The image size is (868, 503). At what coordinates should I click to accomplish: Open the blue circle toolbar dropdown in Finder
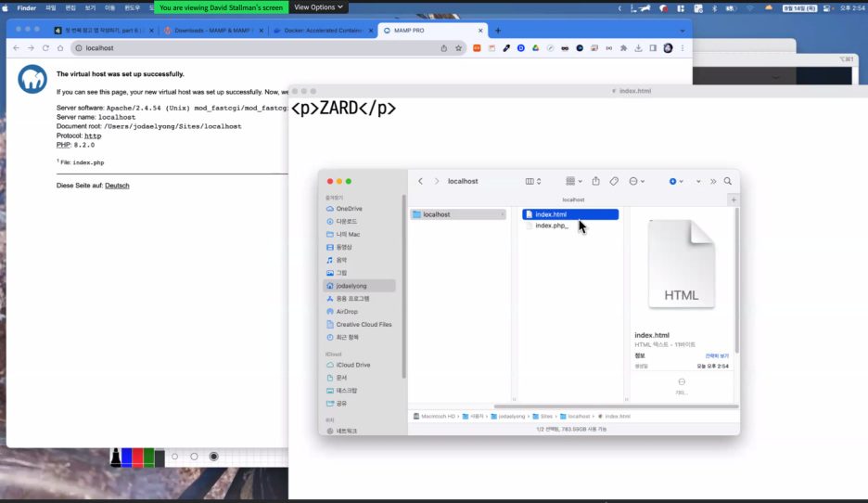click(676, 181)
